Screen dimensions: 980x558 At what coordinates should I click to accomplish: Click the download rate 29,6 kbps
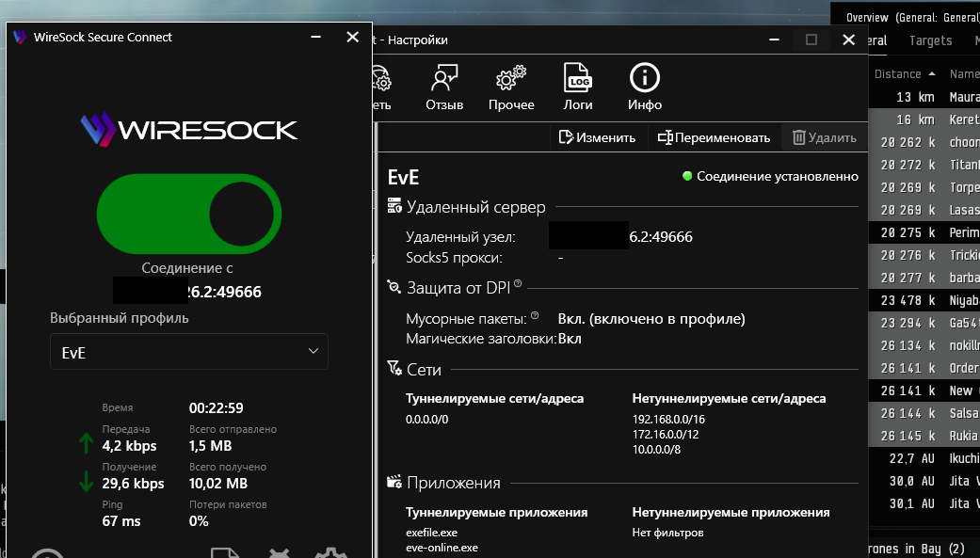tap(133, 483)
